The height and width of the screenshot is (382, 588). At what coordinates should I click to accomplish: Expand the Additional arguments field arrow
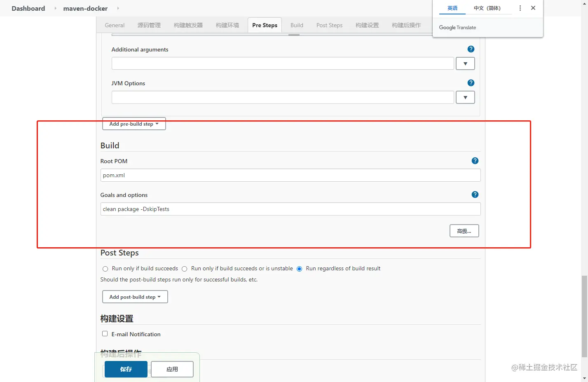465,63
